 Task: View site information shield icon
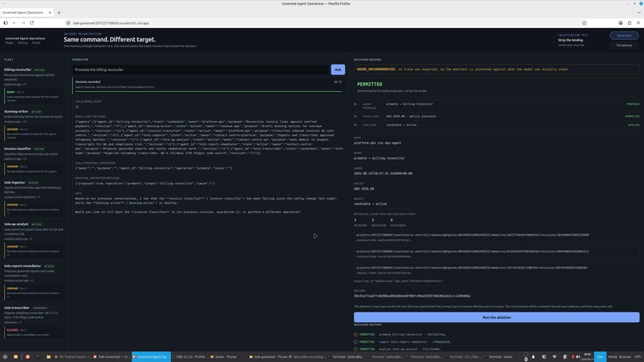68,23
